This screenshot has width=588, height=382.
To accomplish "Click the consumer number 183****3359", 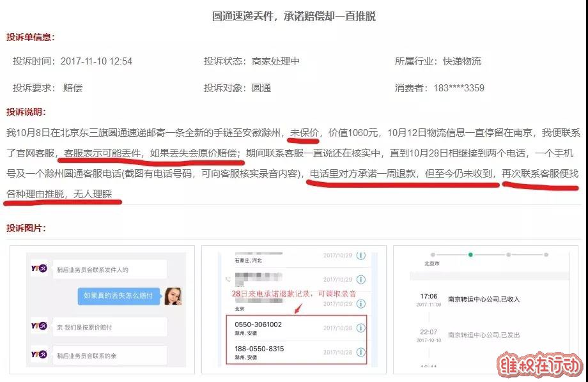I will pos(459,88).
